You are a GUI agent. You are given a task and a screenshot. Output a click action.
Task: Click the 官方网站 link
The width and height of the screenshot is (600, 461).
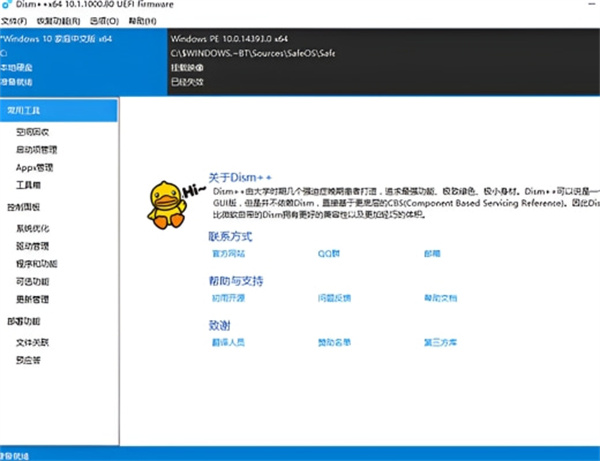click(228, 254)
